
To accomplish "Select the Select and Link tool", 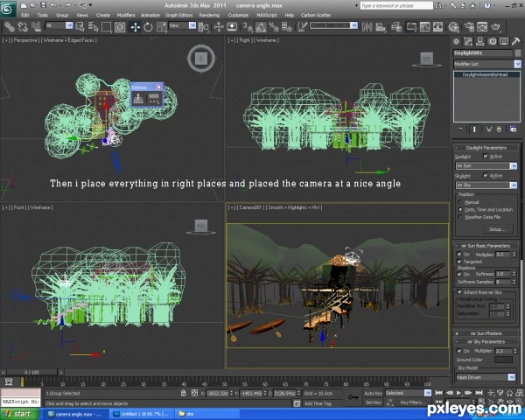I will click(x=10, y=27).
